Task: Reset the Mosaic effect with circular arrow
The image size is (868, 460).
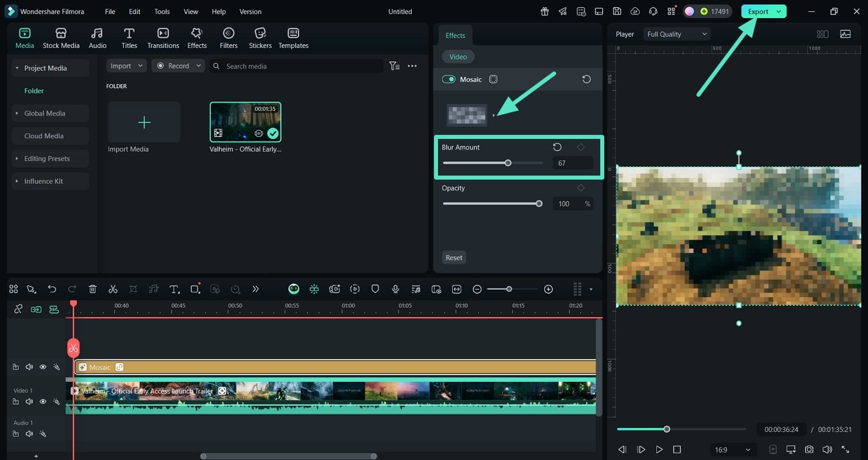Action: [586, 79]
